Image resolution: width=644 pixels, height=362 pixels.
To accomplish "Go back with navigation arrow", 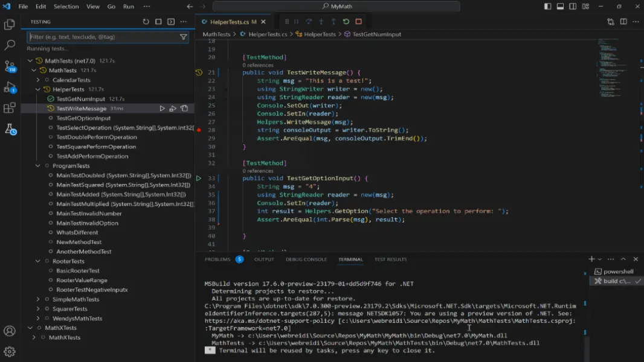I will click(x=190, y=6).
